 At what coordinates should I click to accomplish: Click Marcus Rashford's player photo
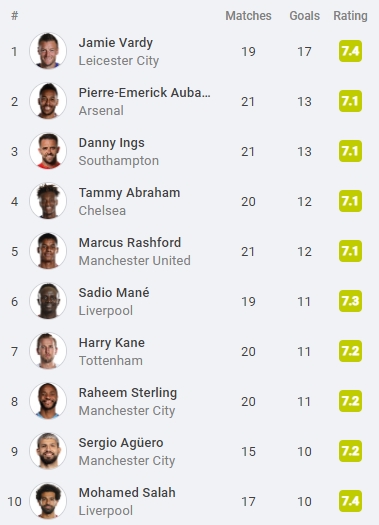coord(48,251)
